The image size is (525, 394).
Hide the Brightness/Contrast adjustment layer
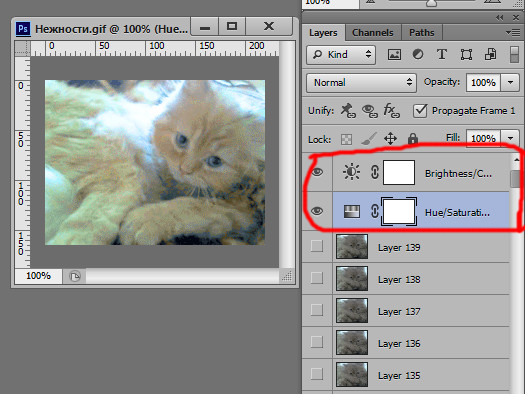(x=317, y=172)
